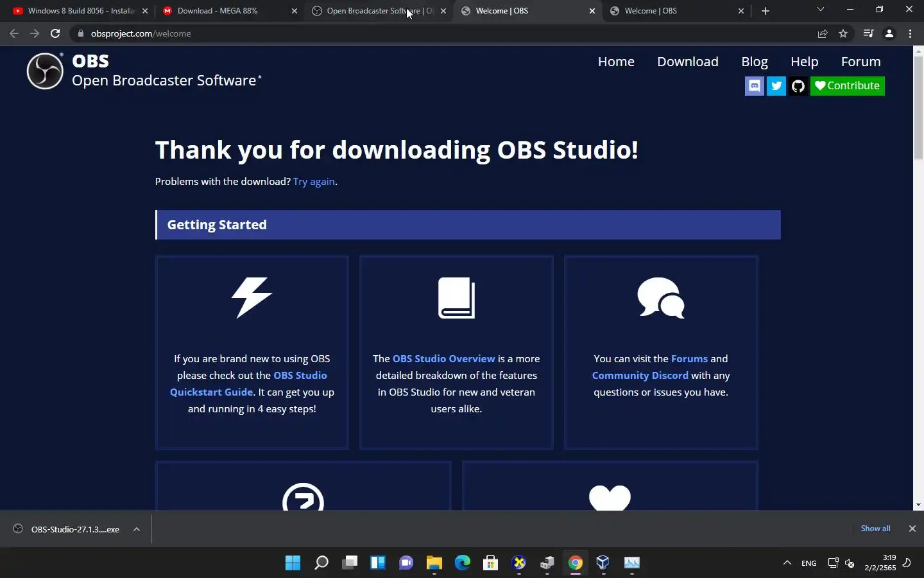
Task: Click the chat bubbles community icon
Action: 661,298
